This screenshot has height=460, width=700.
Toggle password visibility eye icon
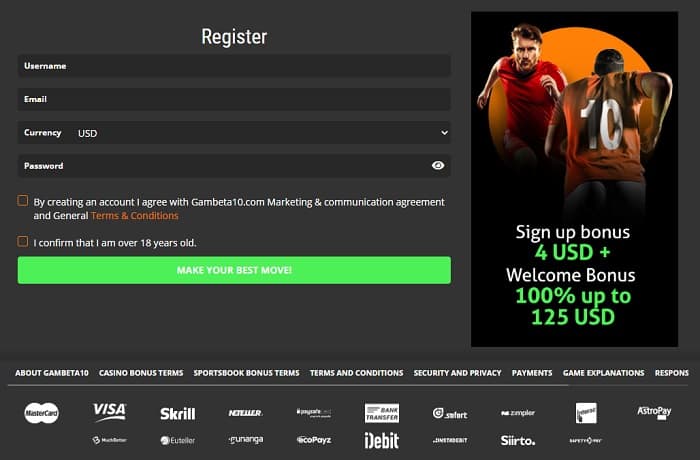(438, 166)
